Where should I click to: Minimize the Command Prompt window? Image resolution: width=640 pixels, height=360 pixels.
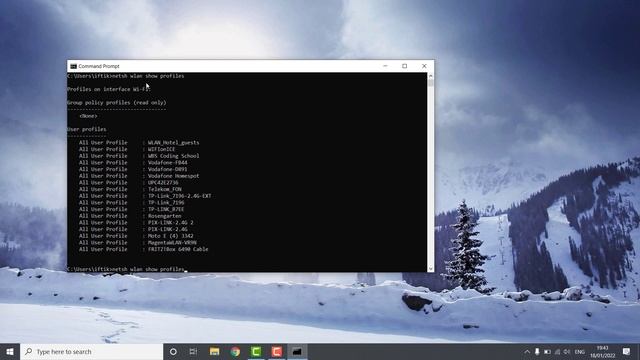pyautogui.click(x=385, y=66)
